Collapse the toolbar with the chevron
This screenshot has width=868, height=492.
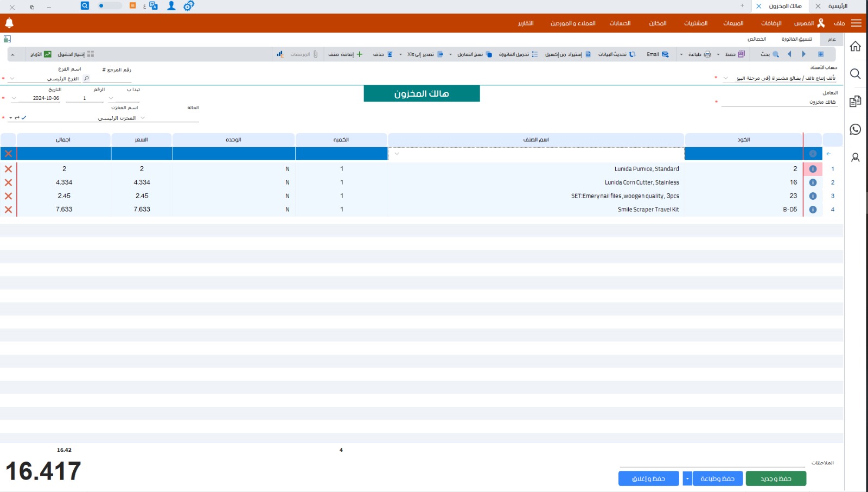click(12, 54)
